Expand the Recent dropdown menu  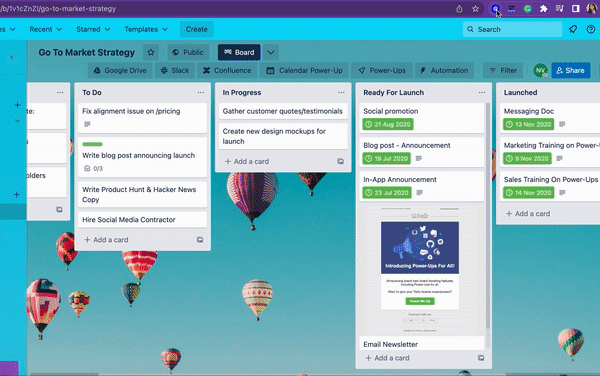pos(46,29)
